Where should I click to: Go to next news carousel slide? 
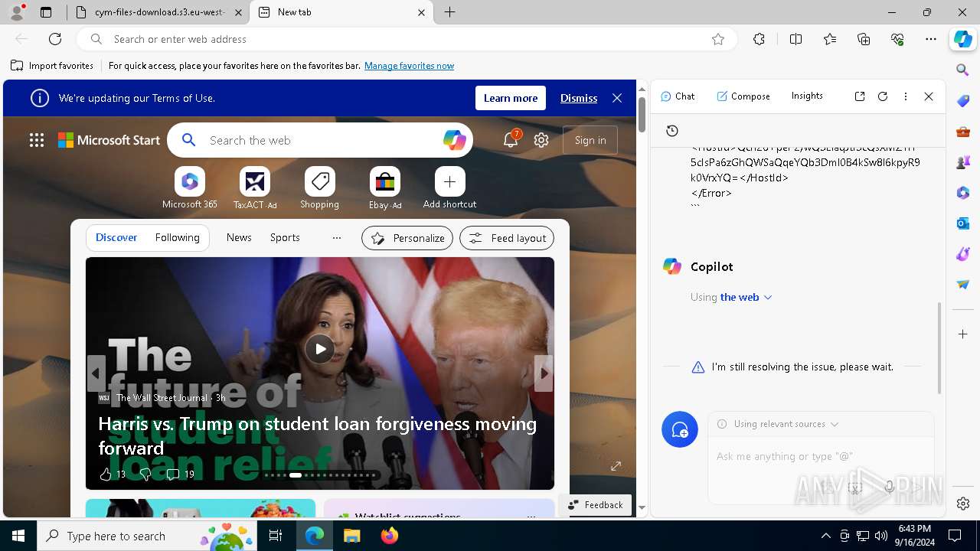544,373
